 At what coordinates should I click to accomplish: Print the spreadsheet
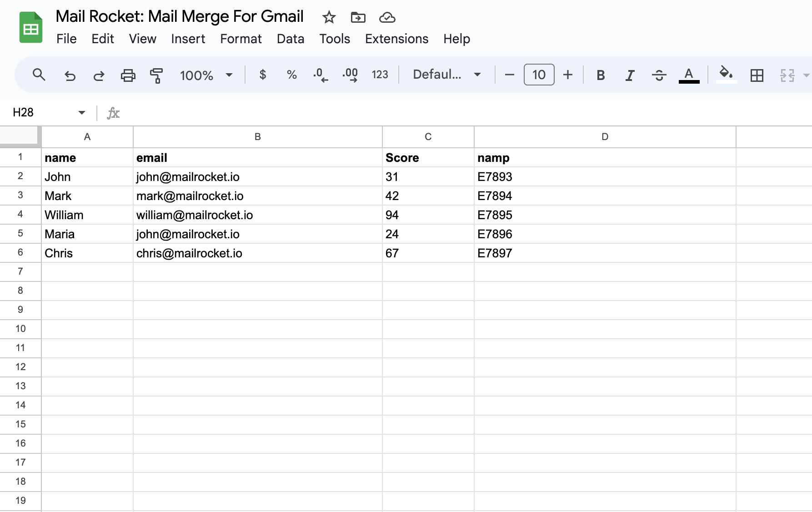(128, 75)
